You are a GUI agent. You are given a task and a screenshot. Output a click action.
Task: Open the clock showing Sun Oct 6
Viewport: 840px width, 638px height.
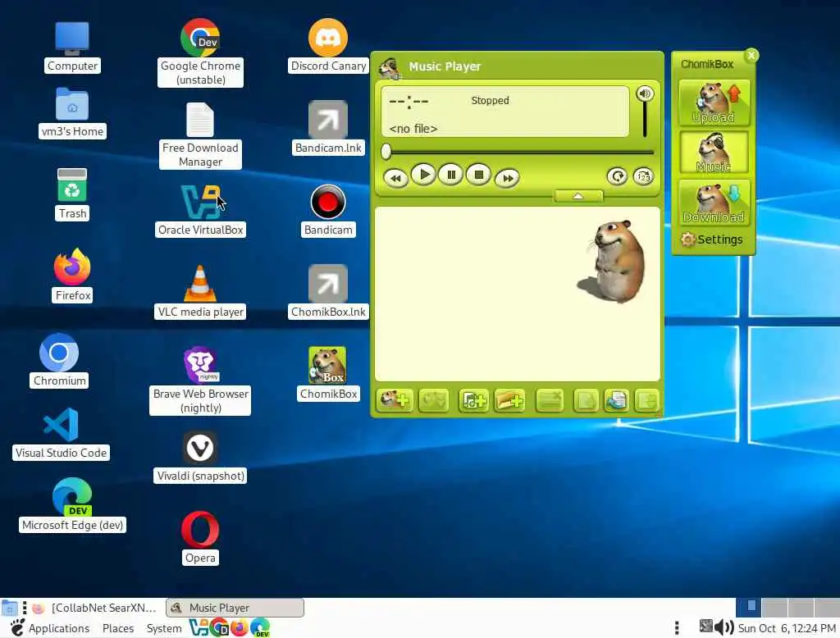click(787, 628)
